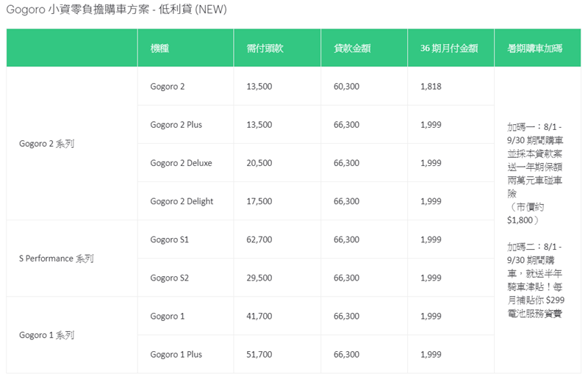
Task: Select the '1,818' monthly payment value
Action: pos(431,86)
